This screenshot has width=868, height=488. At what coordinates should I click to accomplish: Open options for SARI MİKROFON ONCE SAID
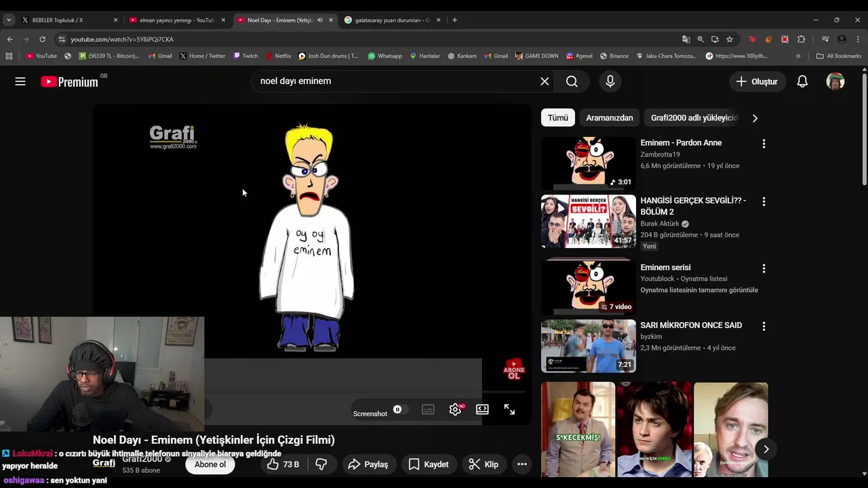(764, 326)
